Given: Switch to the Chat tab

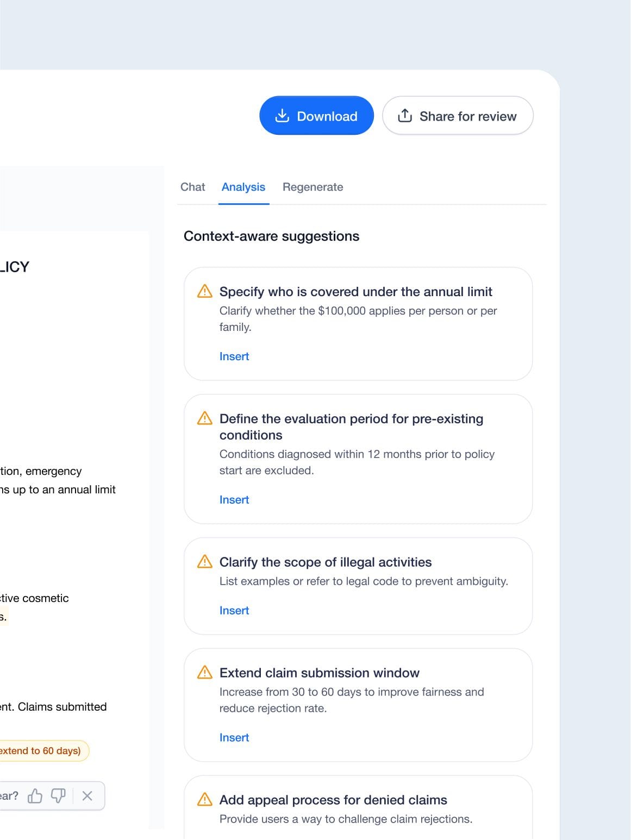Looking at the screenshot, I should [x=192, y=187].
